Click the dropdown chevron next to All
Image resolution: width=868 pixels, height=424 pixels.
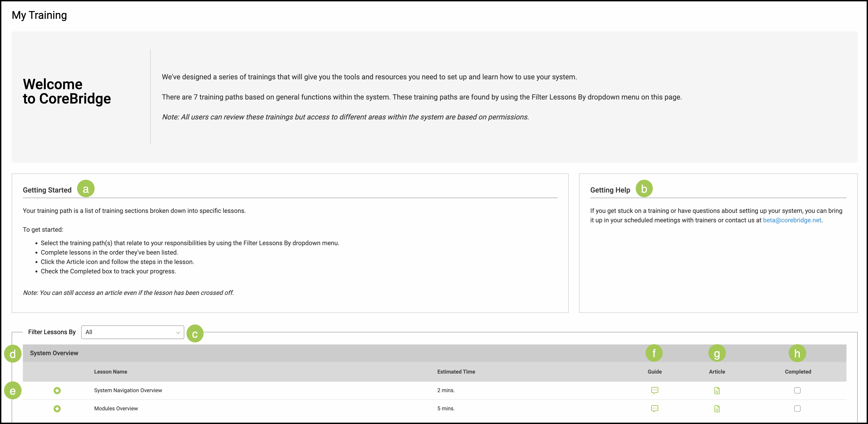click(178, 332)
